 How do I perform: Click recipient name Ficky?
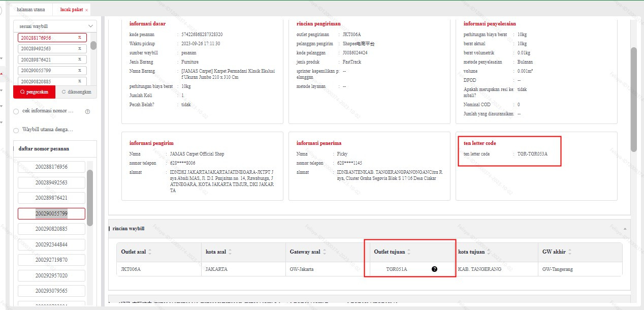click(342, 154)
